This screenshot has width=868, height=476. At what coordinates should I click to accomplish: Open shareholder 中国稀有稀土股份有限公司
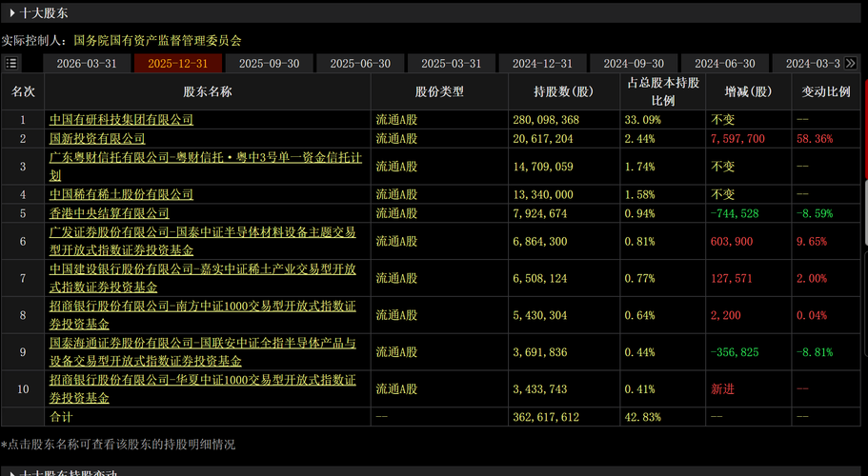tap(121, 194)
